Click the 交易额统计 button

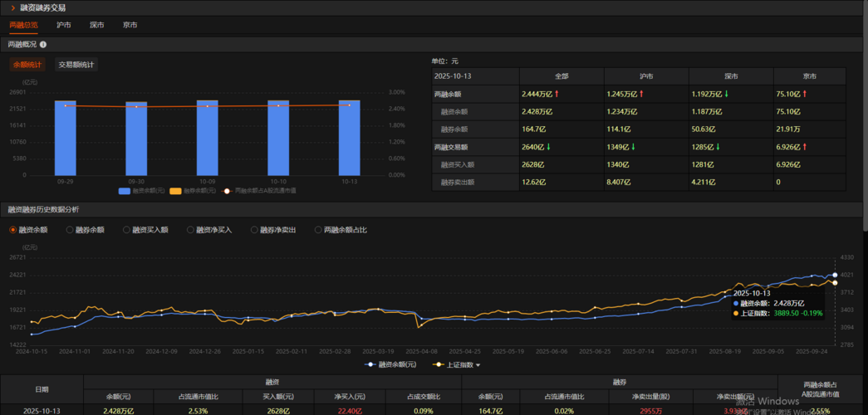76,64
